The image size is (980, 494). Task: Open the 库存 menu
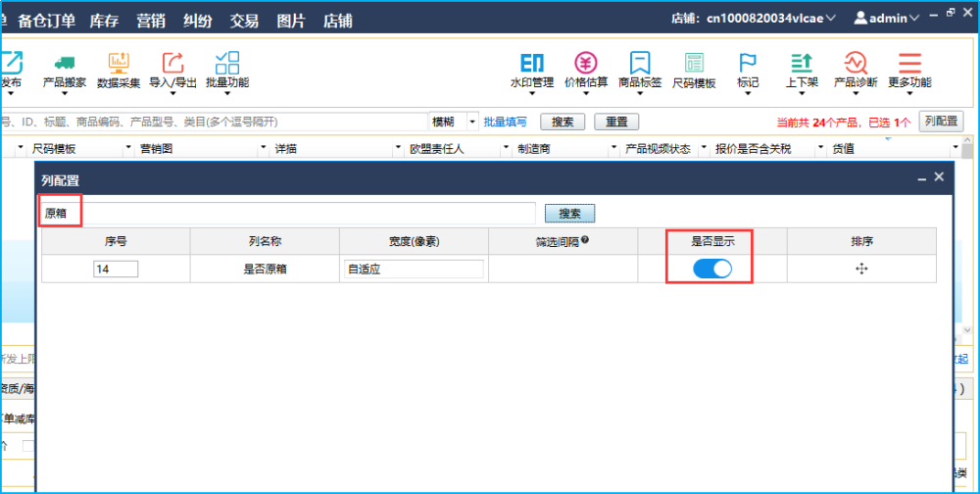[x=104, y=21]
